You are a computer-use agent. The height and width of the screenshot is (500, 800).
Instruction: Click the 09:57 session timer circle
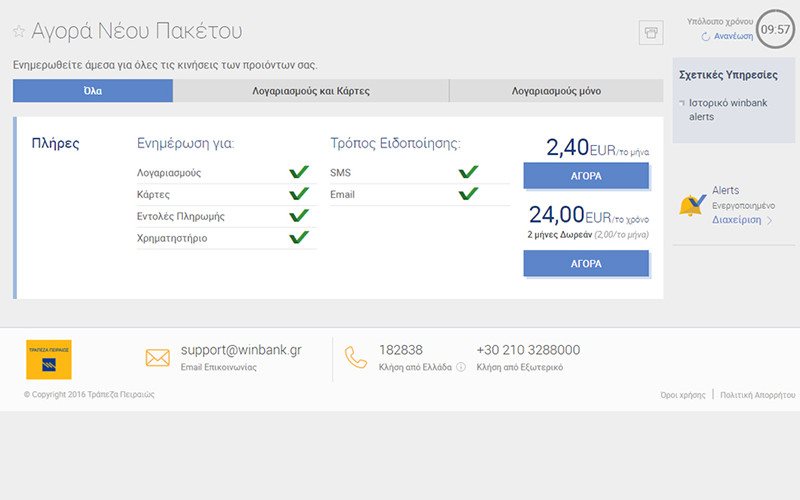(775, 29)
